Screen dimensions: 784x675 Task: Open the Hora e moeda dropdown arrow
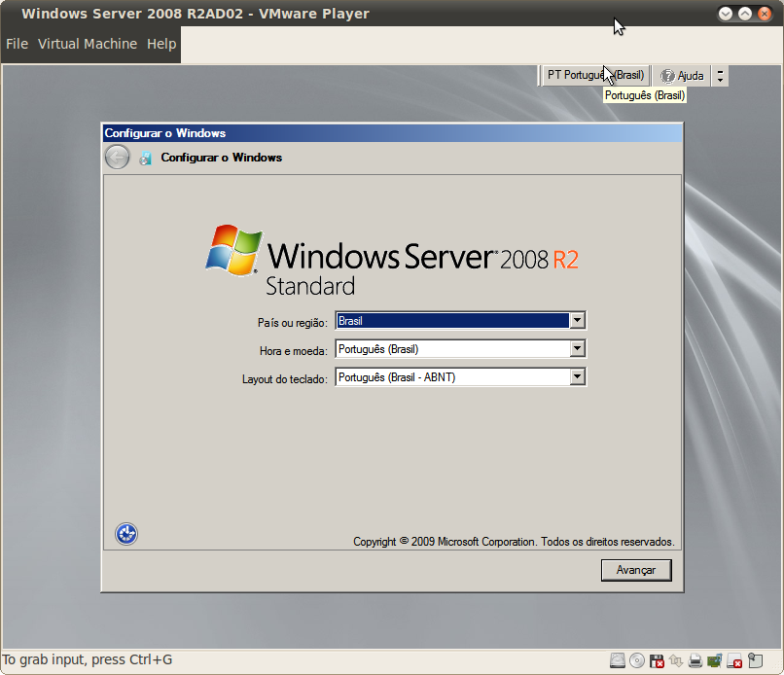point(577,348)
